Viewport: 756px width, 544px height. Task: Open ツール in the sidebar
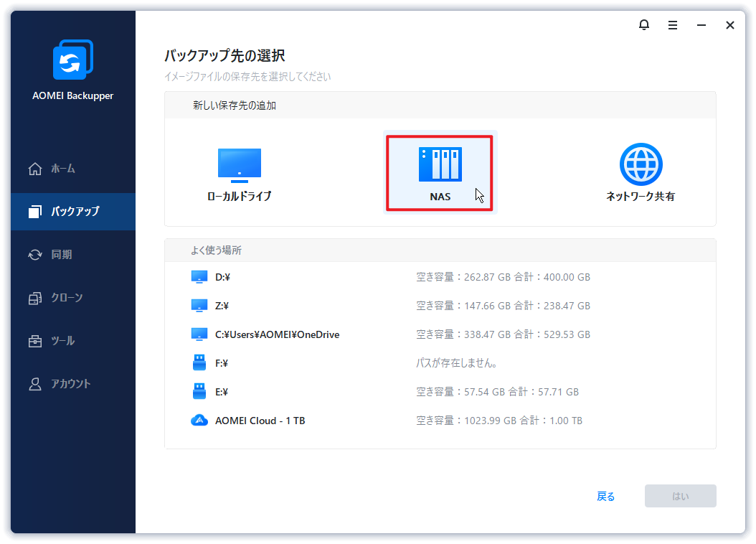[x=62, y=341]
